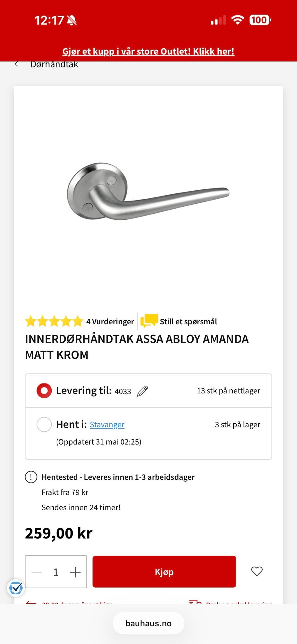
Task: Tap the door handle product image
Action: (x=148, y=192)
